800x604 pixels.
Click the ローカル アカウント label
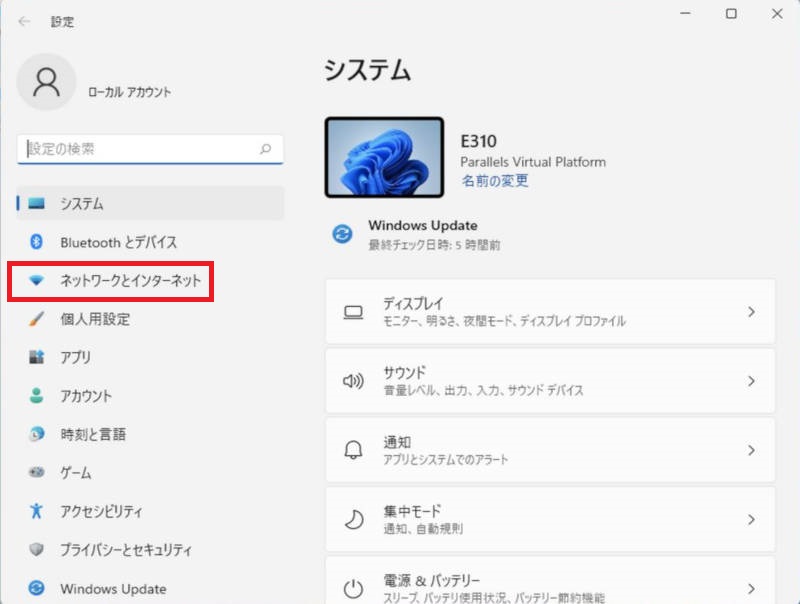pyautogui.click(x=130, y=92)
